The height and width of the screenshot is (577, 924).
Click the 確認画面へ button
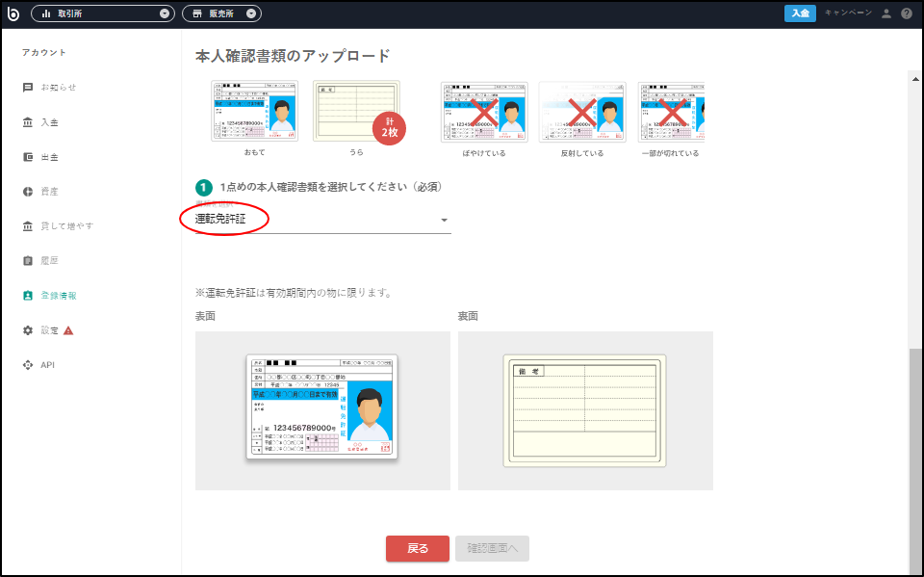pyautogui.click(x=492, y=549)
